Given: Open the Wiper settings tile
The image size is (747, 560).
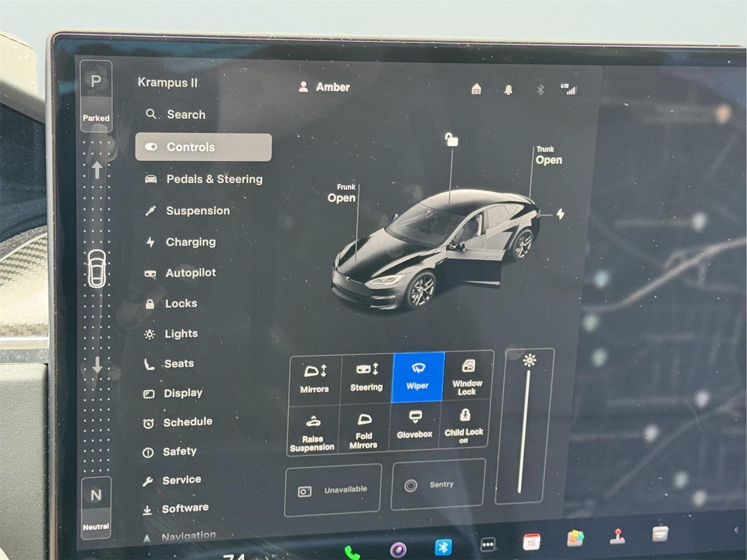Looking at the screenshot, I should [417, 377].
